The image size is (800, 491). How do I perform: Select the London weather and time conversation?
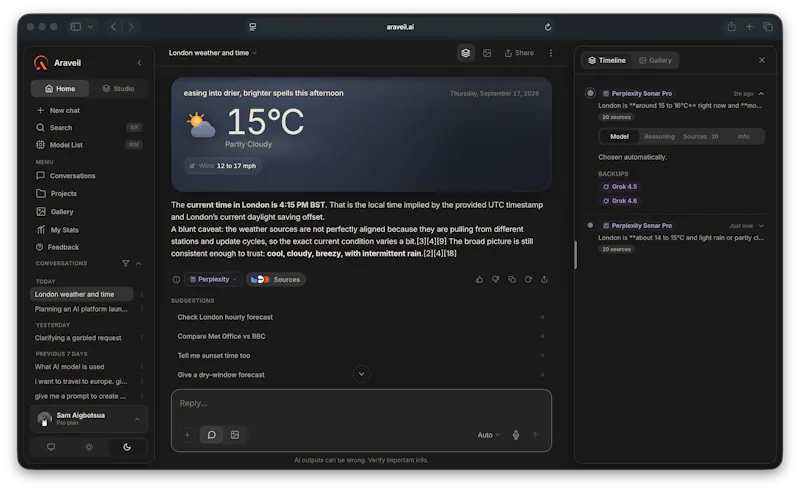[x=82, y=294]
